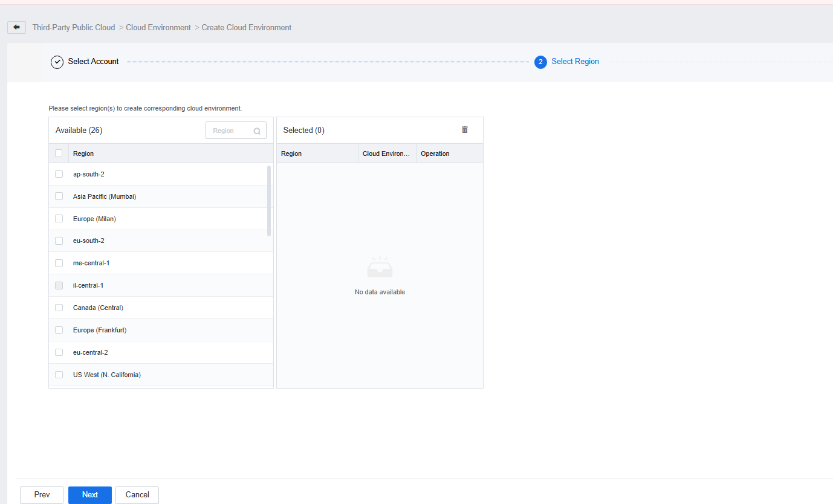Select the Asia Pacific (Mumbai) checkbox
833x504 pixels.
[x=59, y=196]
